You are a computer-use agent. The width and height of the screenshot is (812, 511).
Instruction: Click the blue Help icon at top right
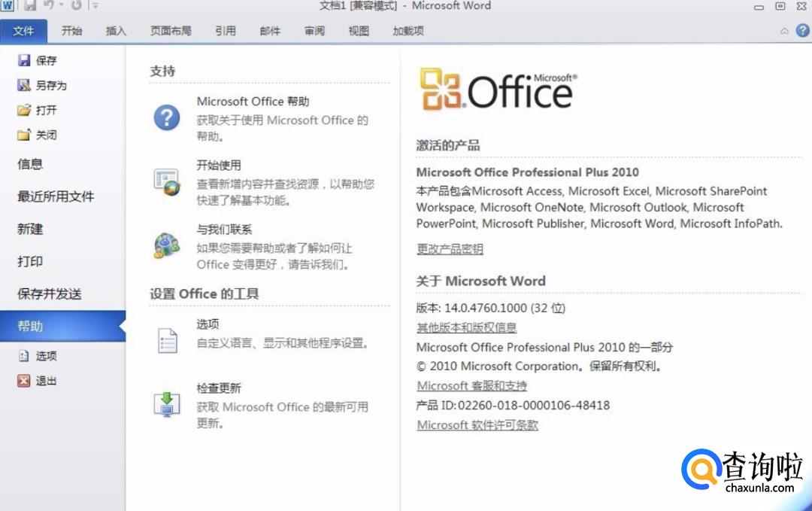pos(802,31)
